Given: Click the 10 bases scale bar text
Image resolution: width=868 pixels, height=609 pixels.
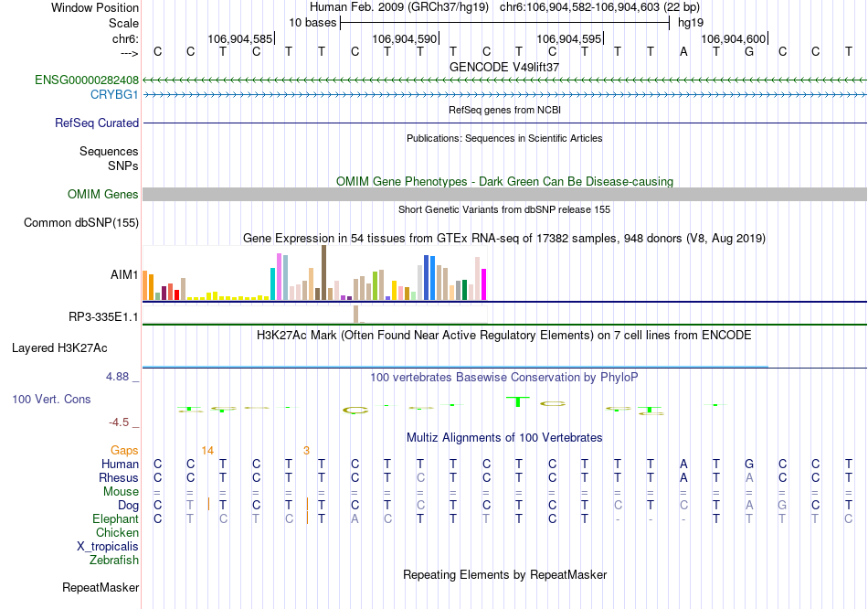Looking at the screenshot, I should [312, 23].
